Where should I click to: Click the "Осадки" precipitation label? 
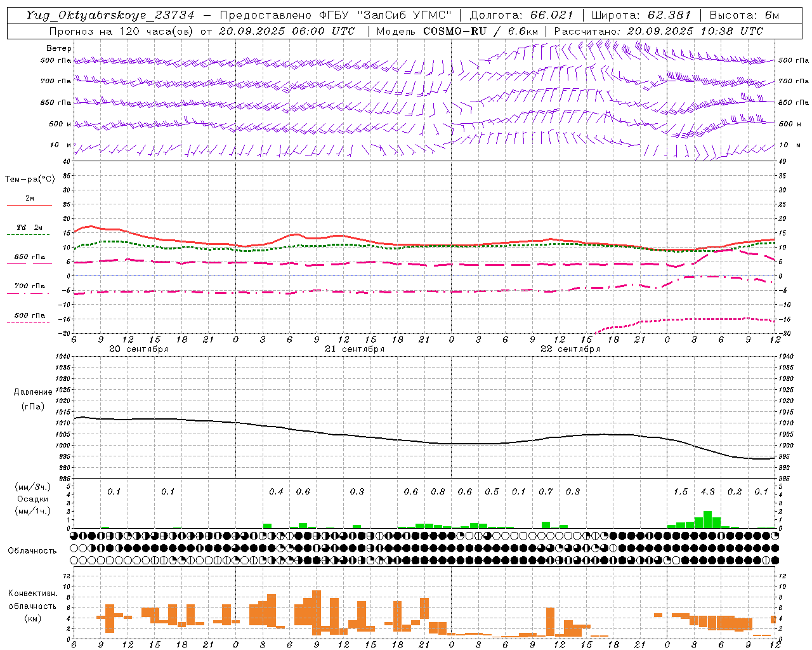[x=33, y=499]
